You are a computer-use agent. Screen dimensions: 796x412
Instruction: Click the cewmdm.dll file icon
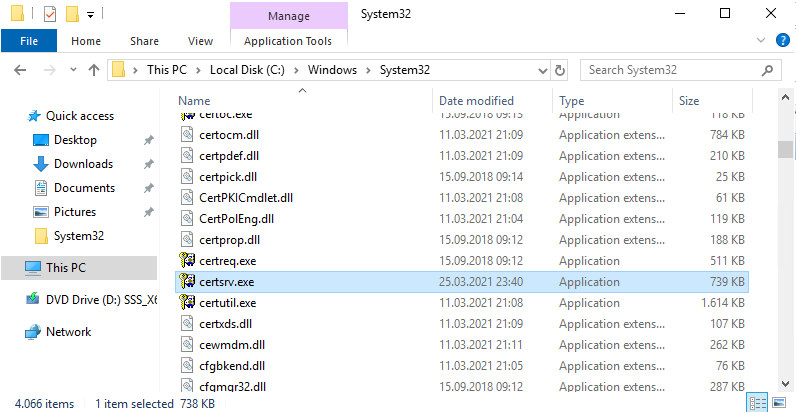pyautogui.click(x=188, y=345)
